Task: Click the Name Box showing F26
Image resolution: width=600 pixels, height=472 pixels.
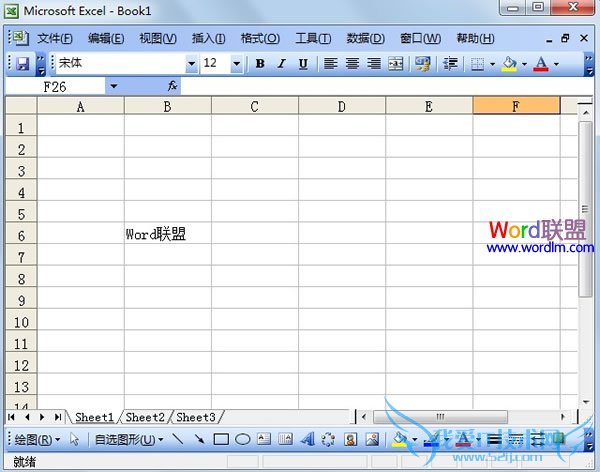Action: click(55, 87)
